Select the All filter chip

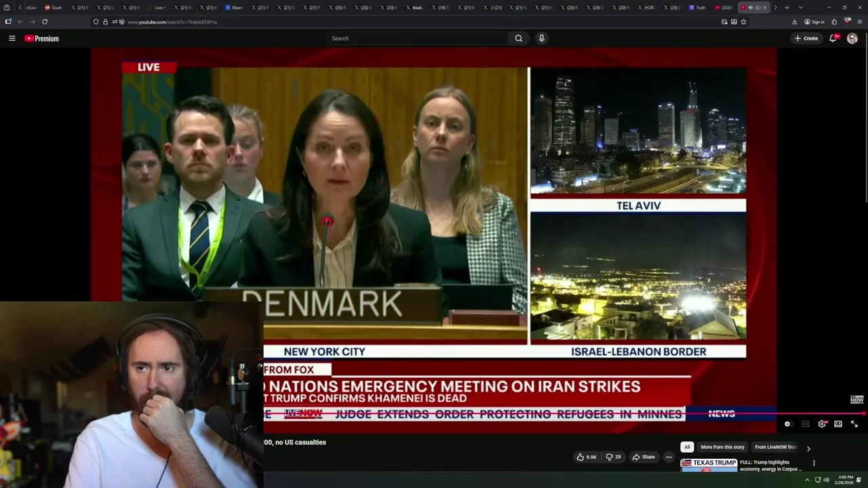[687, 447]
